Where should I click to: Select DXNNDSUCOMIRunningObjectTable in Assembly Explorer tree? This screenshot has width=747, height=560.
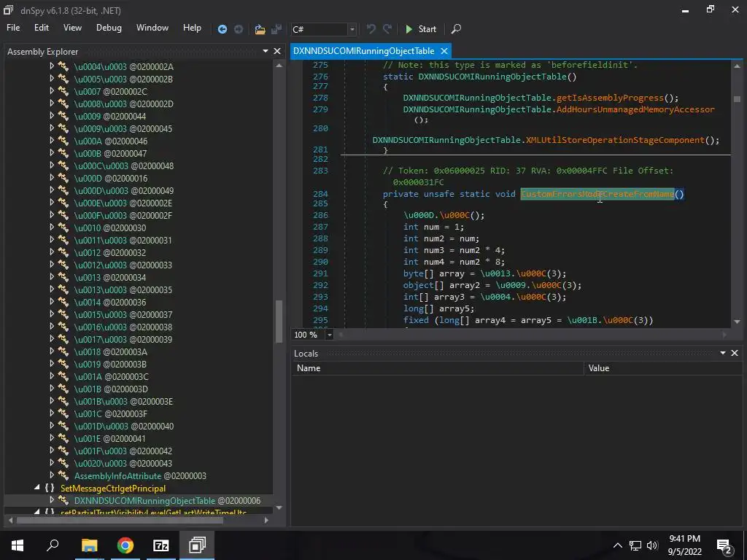tap(144, 501)
